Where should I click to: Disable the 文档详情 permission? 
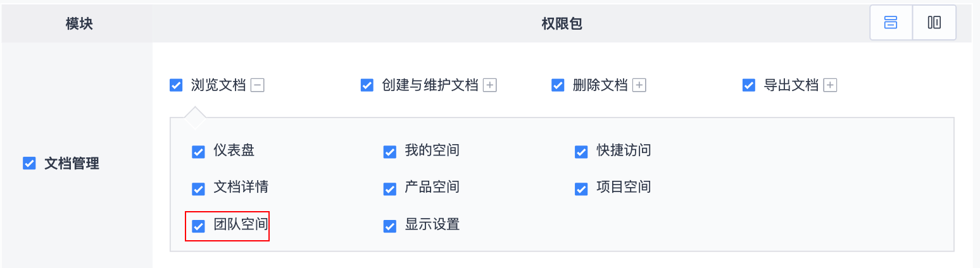point(198,189)
